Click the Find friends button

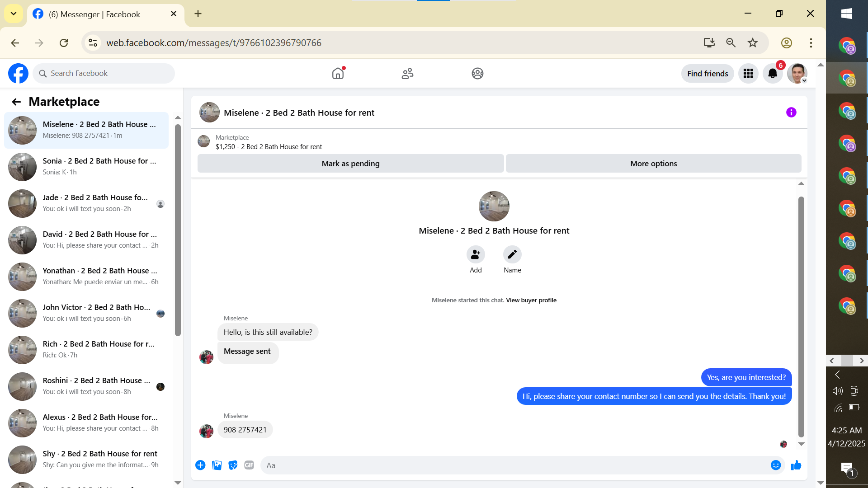pyautogui.click(x=708, y=73)
